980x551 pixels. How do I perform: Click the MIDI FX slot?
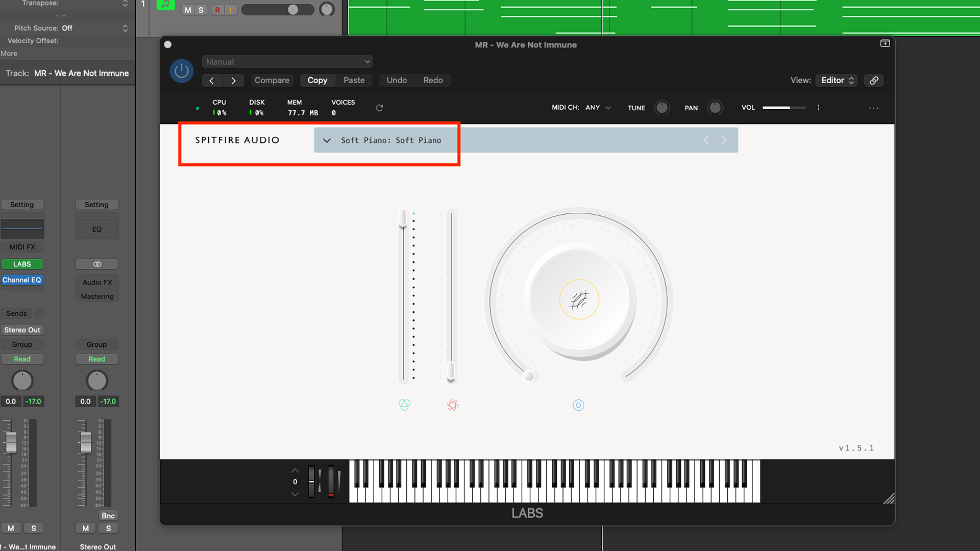click(x=22, y=247)
